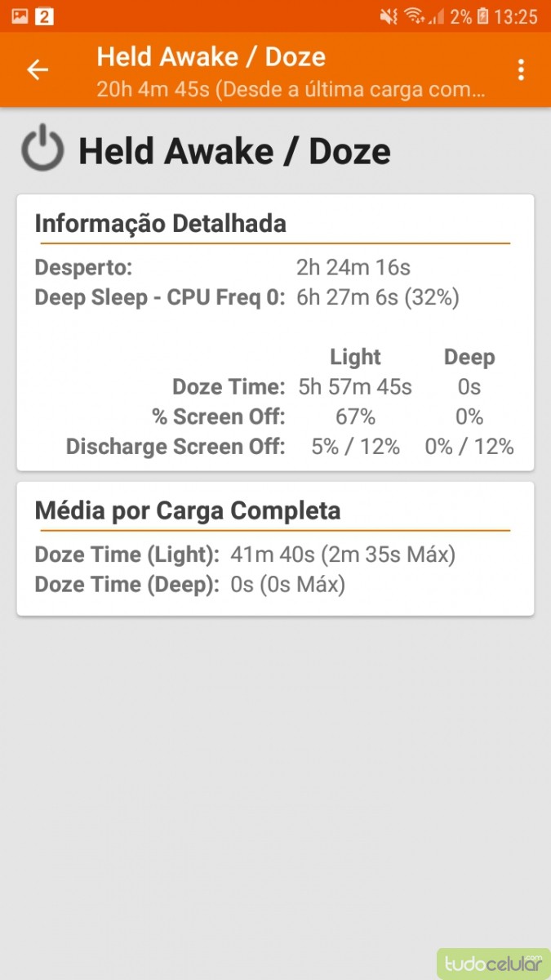The height and width of the screenshot is (980, 551).
Task: Tap the battery status icon
Action: (x=483, y=16)
